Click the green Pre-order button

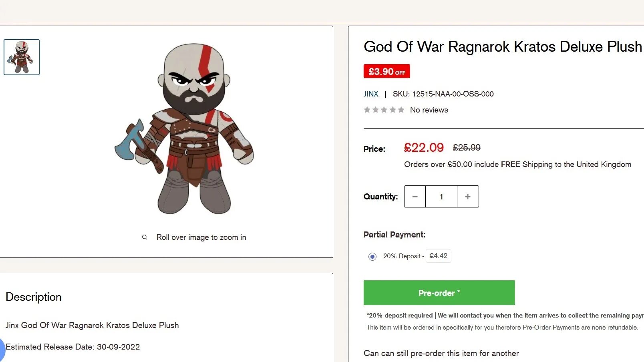[x=439, y=293]
